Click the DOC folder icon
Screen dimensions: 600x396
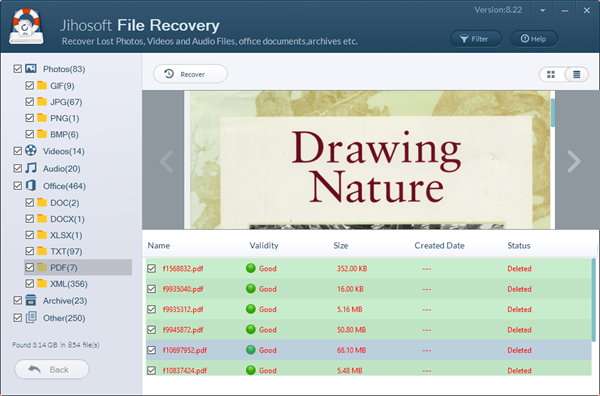tap(42, 202)
